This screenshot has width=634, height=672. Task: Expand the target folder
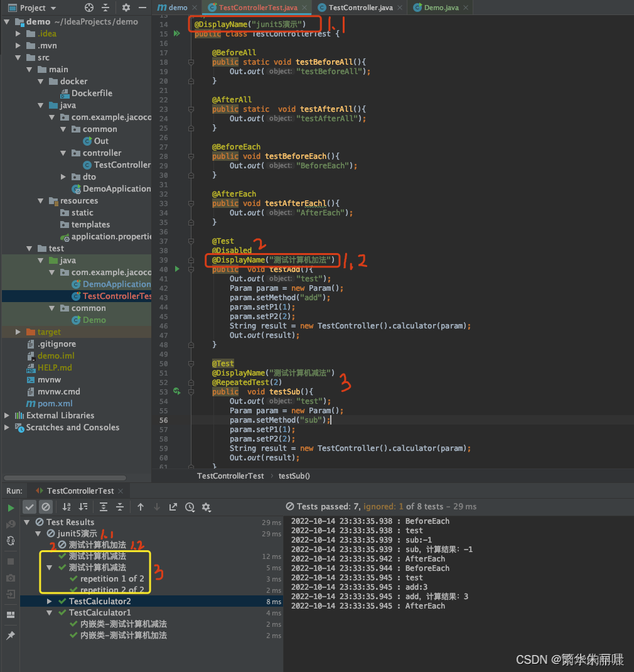[18, 332]
